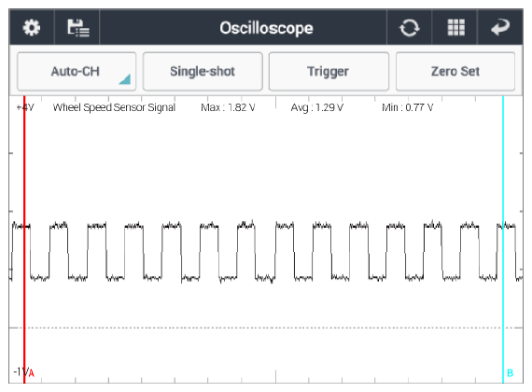Click the cyan B cursor label

(x=510, y=373)
